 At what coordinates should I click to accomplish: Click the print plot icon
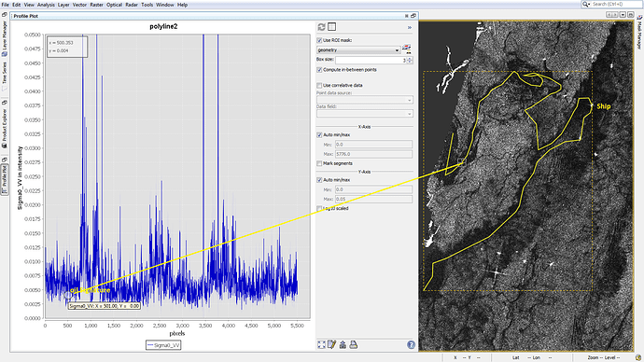tap(353, 345)
